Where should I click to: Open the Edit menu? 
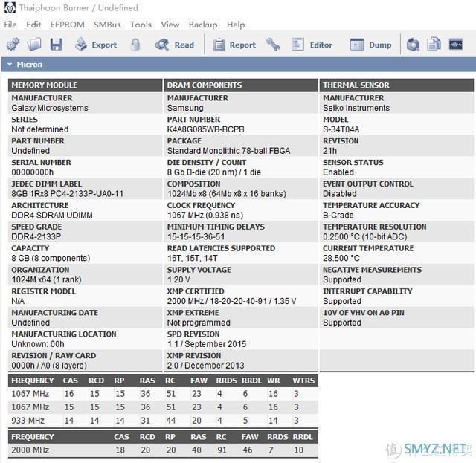[x=33, y=25]
